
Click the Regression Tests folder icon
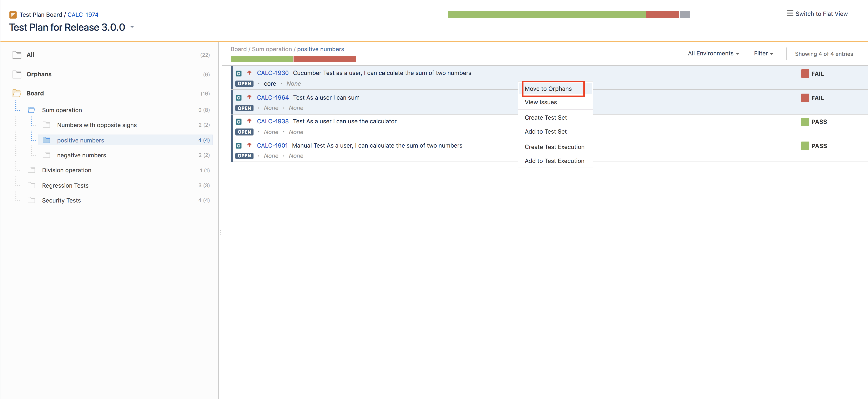click(32, 185)
